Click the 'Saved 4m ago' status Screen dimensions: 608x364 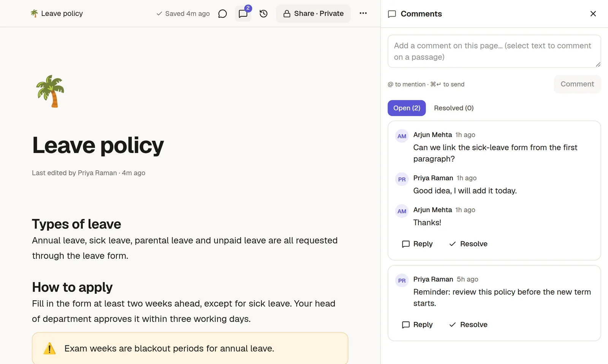[x=183, y=14]
